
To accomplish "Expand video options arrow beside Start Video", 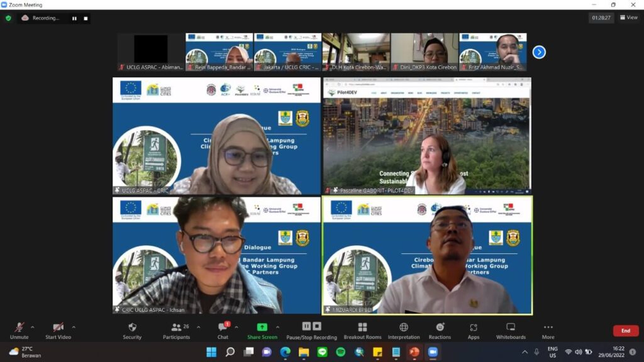I will tap(74, 327).
